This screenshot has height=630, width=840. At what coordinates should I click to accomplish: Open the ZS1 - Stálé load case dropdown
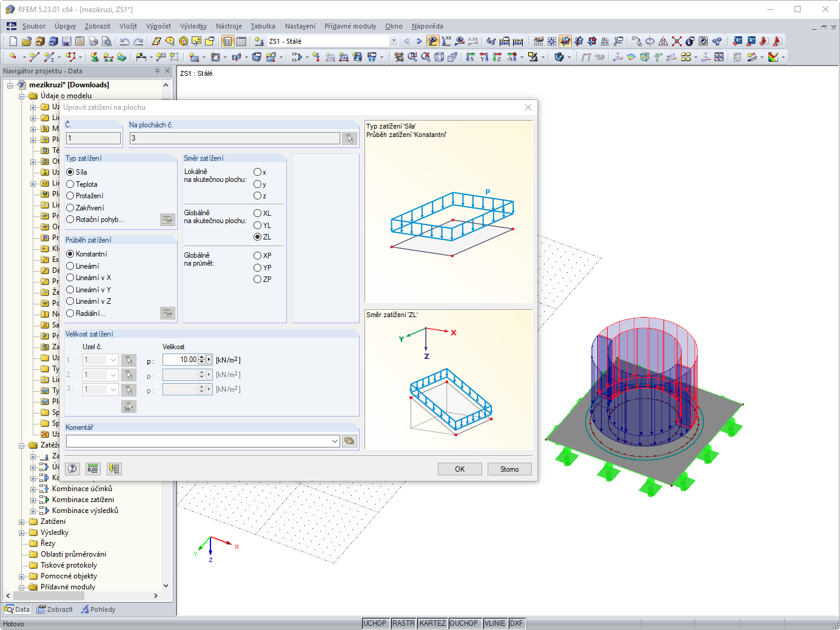tap(394, 41)
